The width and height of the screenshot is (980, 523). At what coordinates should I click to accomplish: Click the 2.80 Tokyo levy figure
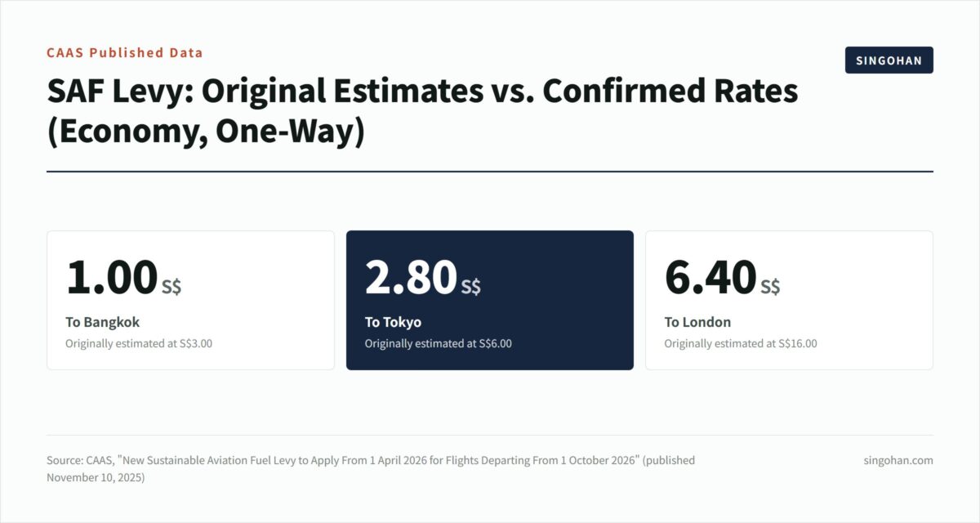click(411, 277)
